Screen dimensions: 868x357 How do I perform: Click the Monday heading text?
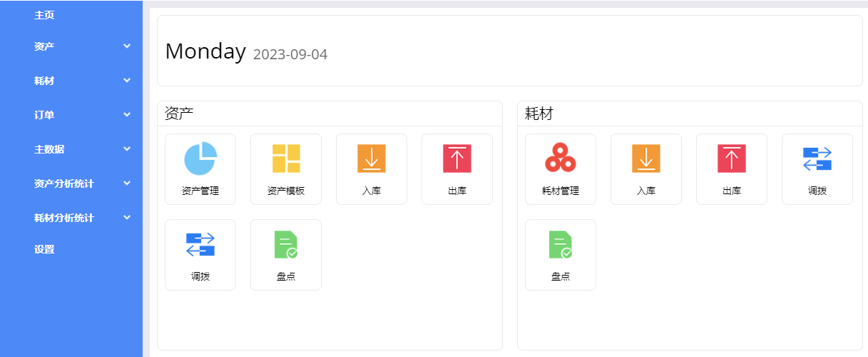(205, 51)
